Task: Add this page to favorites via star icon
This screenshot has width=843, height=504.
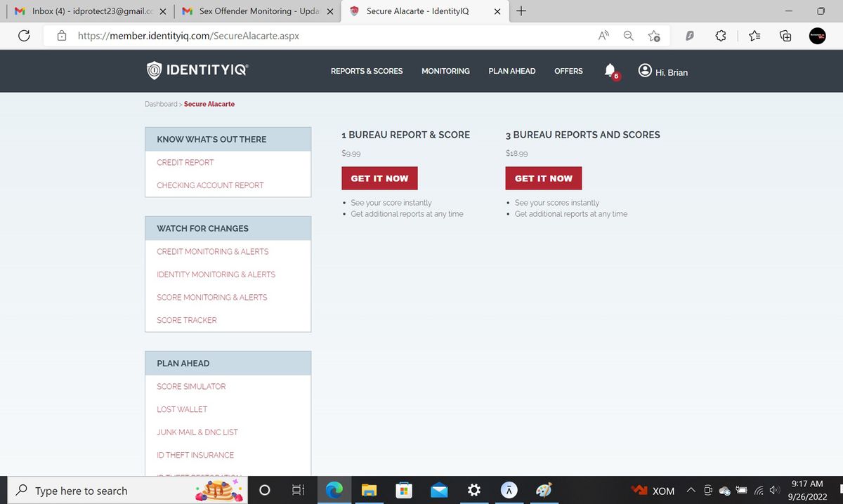Action: (x=655, y=35)
